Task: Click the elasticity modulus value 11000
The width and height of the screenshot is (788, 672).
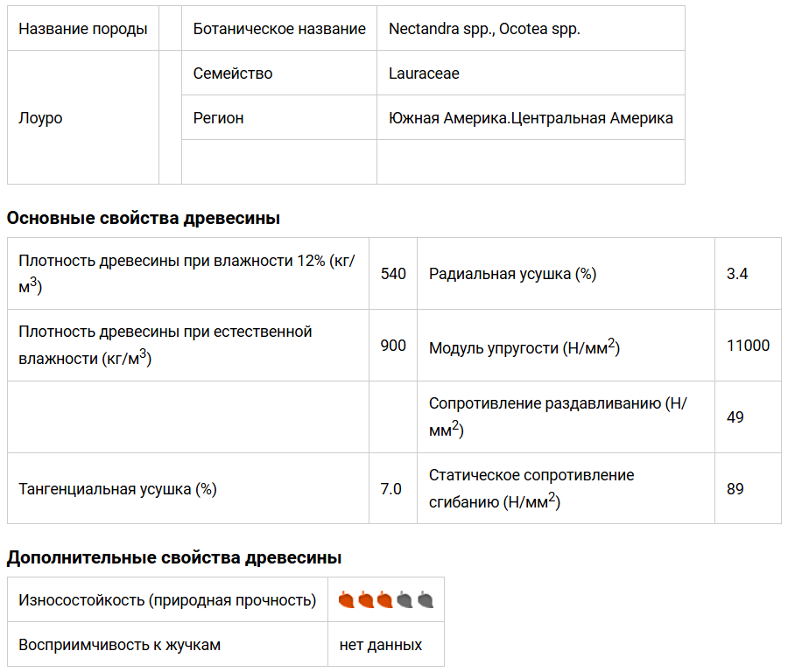Action: (748, 346)
